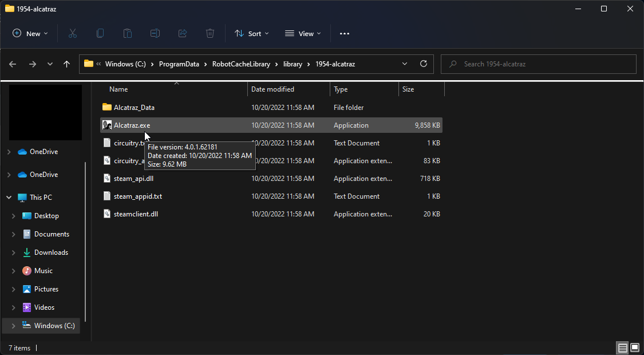The image size is (644, 355).
Task: Sort files by Date modified column
Action: (289, 89)
